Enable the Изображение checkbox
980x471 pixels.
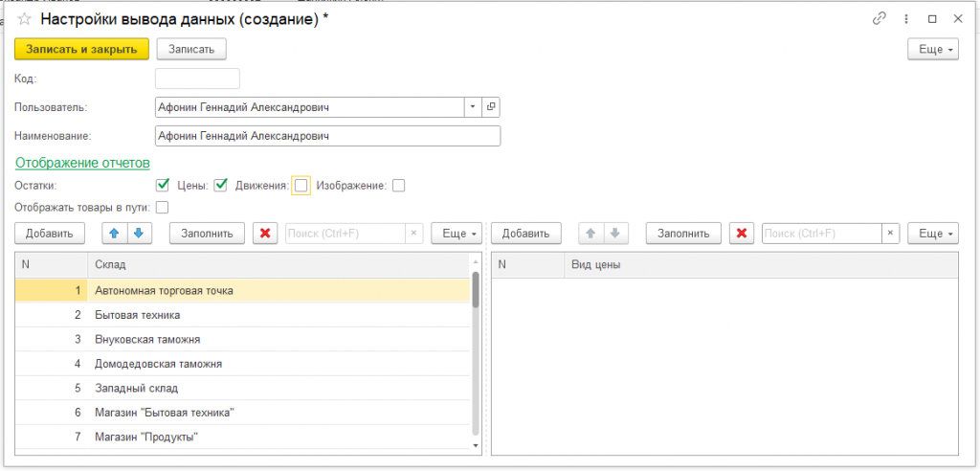(x=399, y=186)
